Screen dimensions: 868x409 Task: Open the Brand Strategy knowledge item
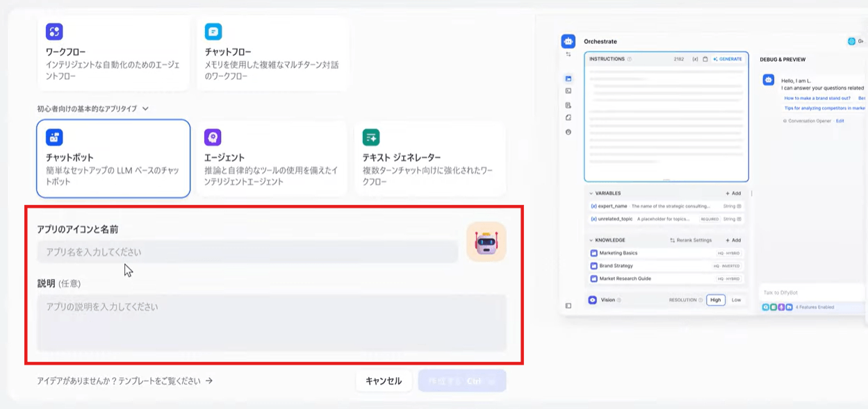pyautogui.click(x=665, y=266)
